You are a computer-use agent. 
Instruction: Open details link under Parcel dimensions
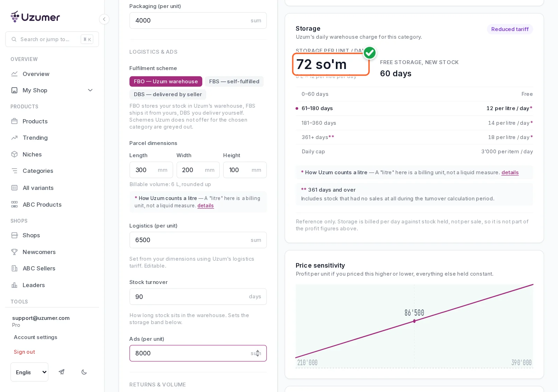(x=205, y=206)
